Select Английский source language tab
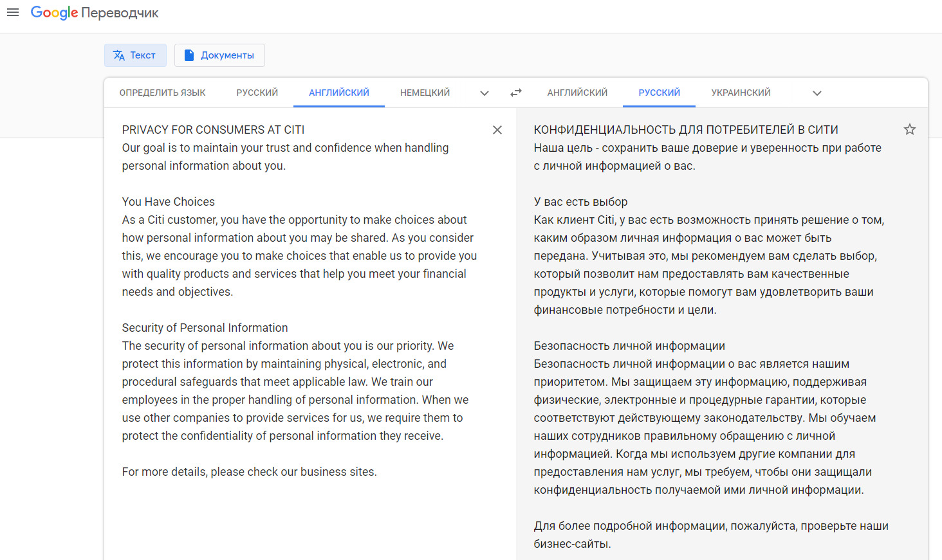 pos(339,93)
